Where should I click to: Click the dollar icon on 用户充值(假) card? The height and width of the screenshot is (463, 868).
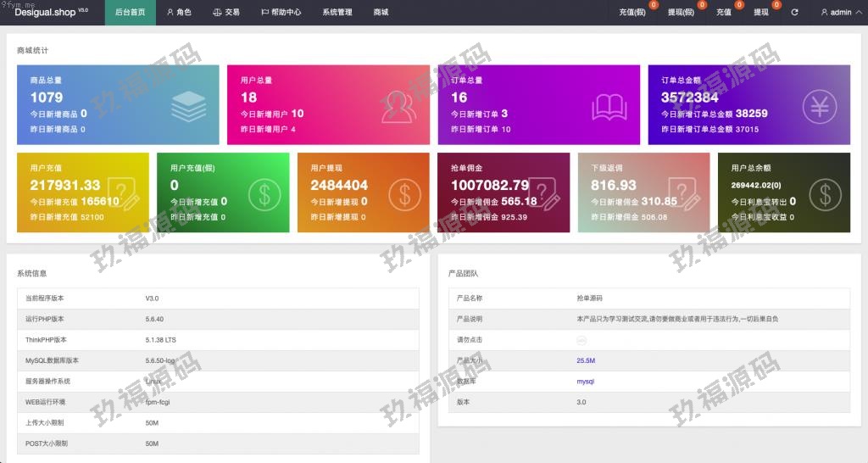point(264,195)
